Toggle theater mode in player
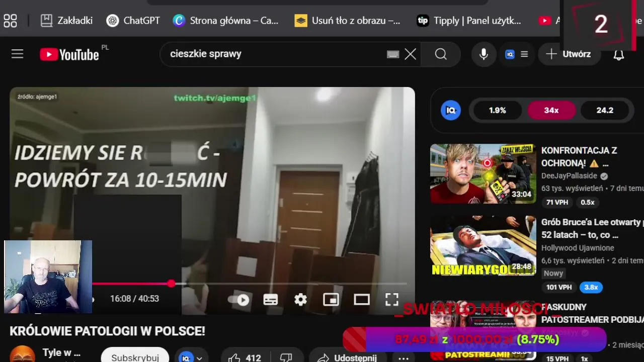The height and width of the screenshot is (362, 644). [362, 300]
